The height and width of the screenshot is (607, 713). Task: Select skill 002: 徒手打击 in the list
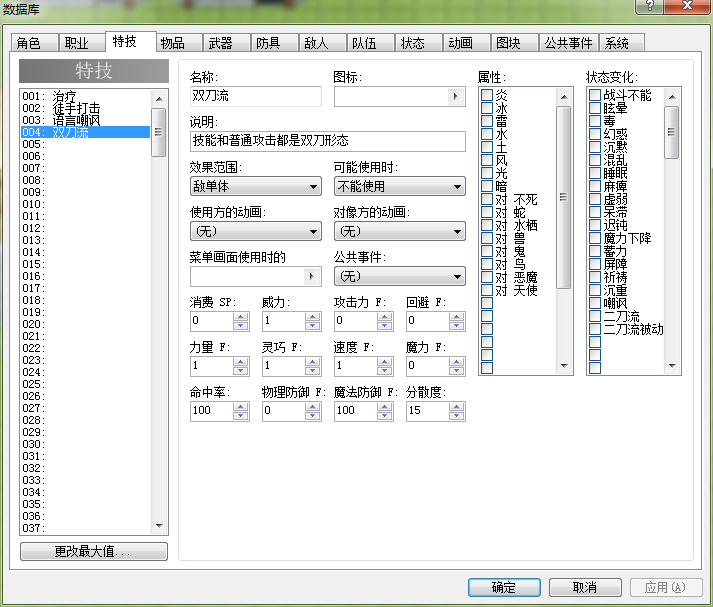click(x=85, y=108)
